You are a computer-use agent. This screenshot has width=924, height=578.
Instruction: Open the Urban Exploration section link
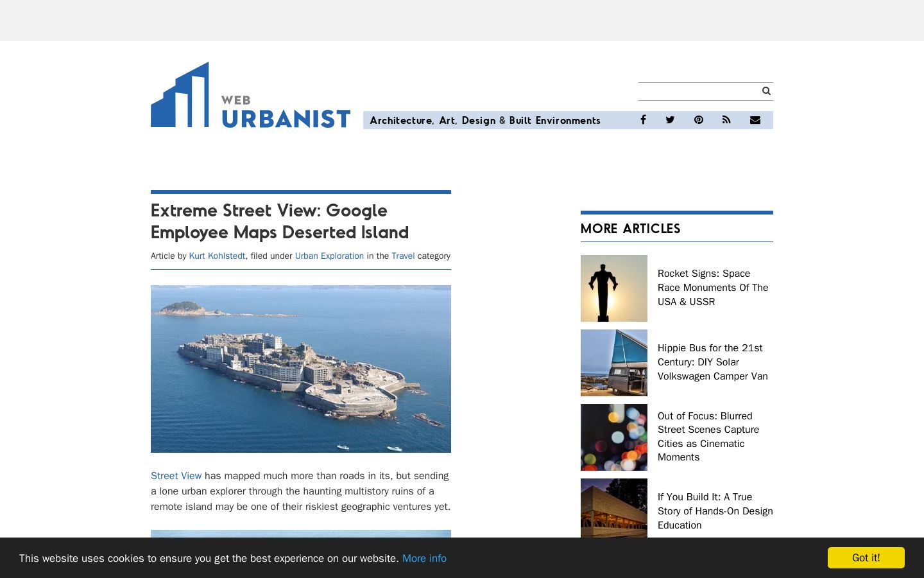point(329,256)
